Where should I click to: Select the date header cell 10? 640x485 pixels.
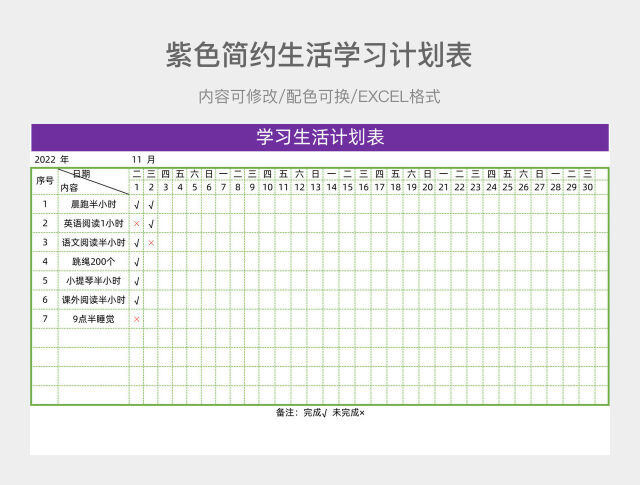click(x=267, y=187)
